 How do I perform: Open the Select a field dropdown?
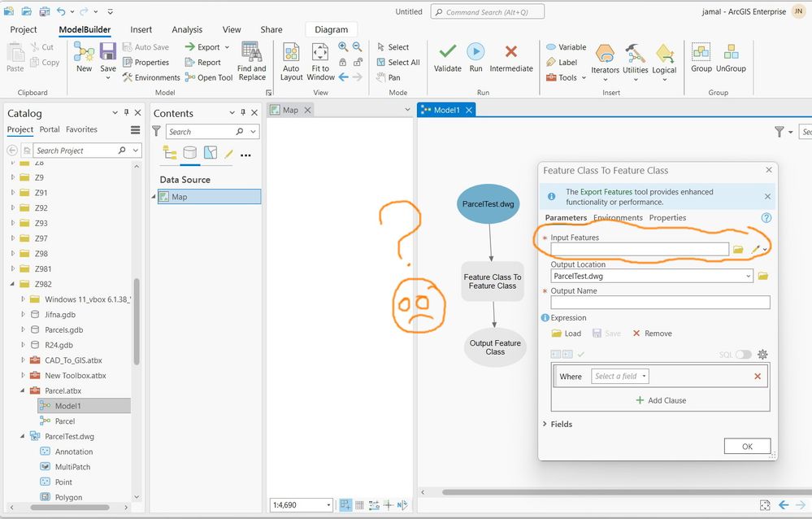pos(620,377)
